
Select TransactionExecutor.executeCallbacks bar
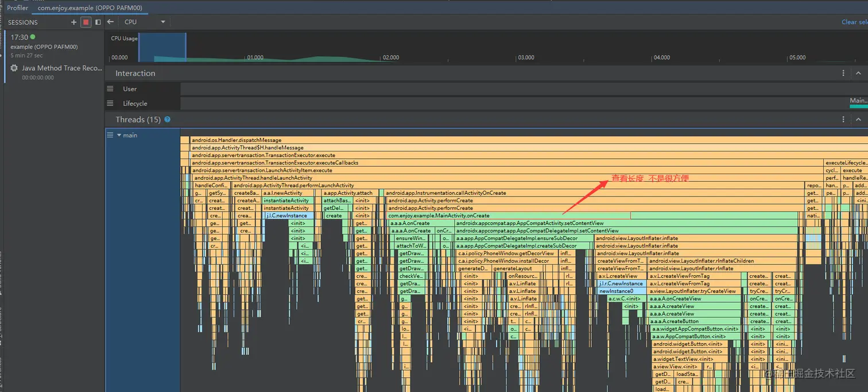pyautogui.click(x=507, y=163)
